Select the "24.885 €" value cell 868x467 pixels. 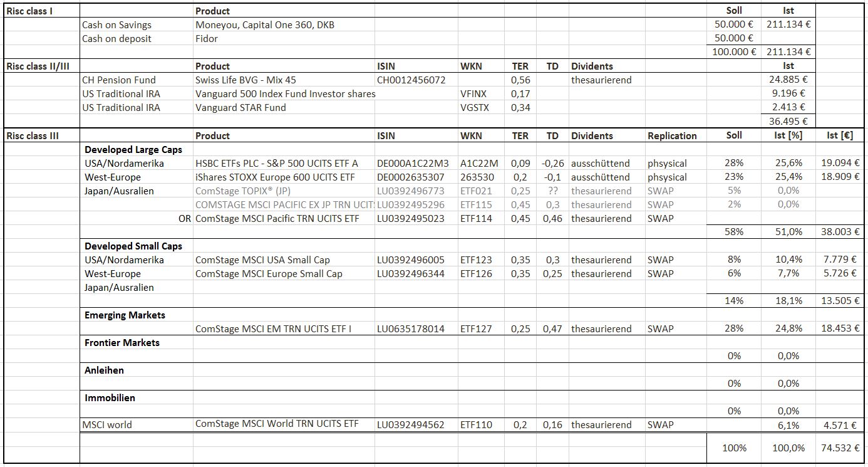click(x=788, y=80)
